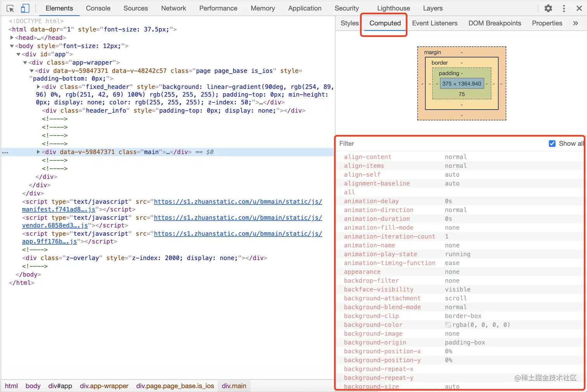
Task: Select the closing body tag row
Action: 28,275
